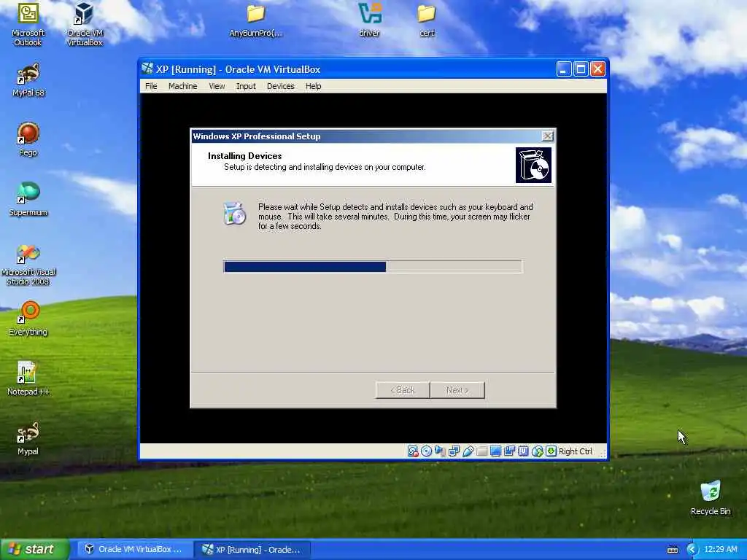Switch to Oracle VM VirtualBox taskbar button

click(x=133, y=550)
